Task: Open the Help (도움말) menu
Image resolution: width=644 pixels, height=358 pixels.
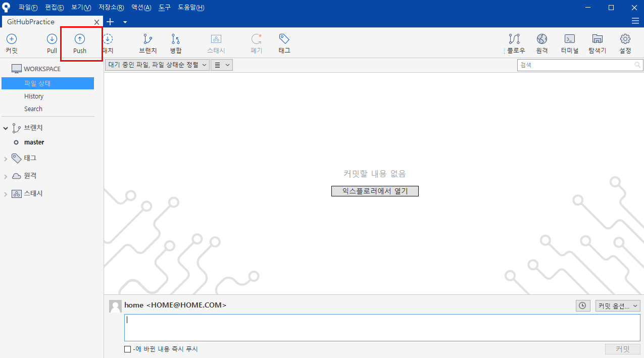Action: point(191,7)
